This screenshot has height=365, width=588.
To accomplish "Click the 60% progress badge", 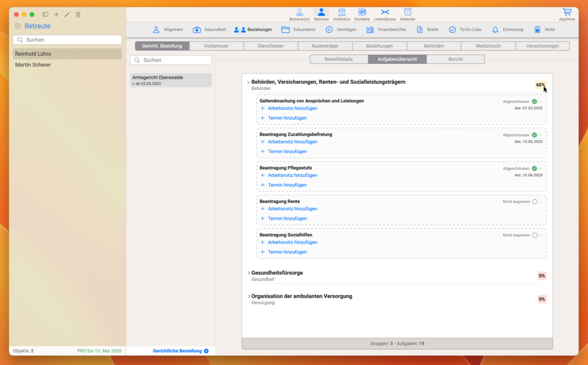I will (540, 85).
